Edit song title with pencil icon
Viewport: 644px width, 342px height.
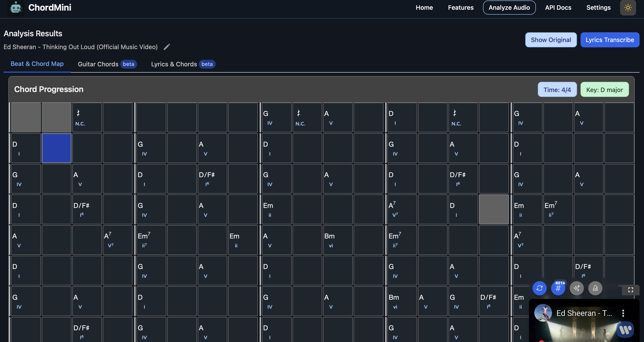167,47
